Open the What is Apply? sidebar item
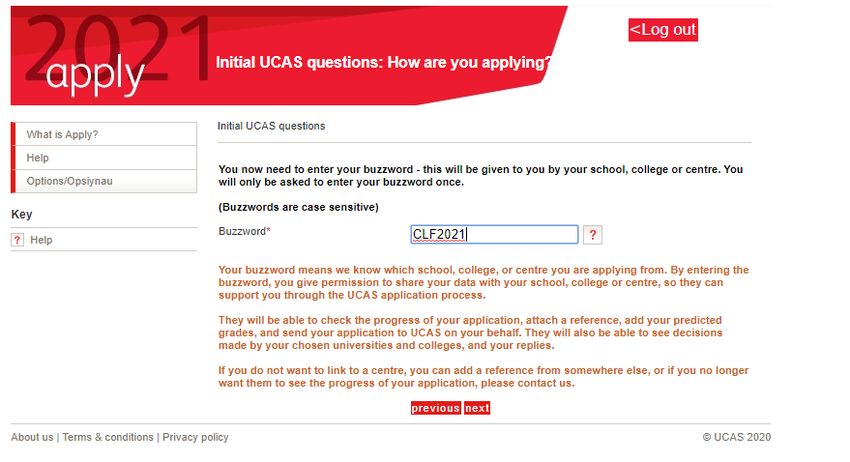The image size is (850, 462). [106, 134]
